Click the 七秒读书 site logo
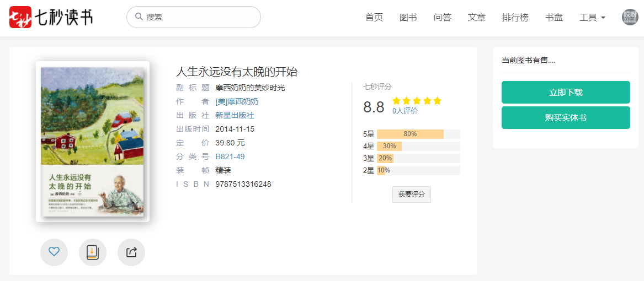Screen dimensions: 644x281 51,17
